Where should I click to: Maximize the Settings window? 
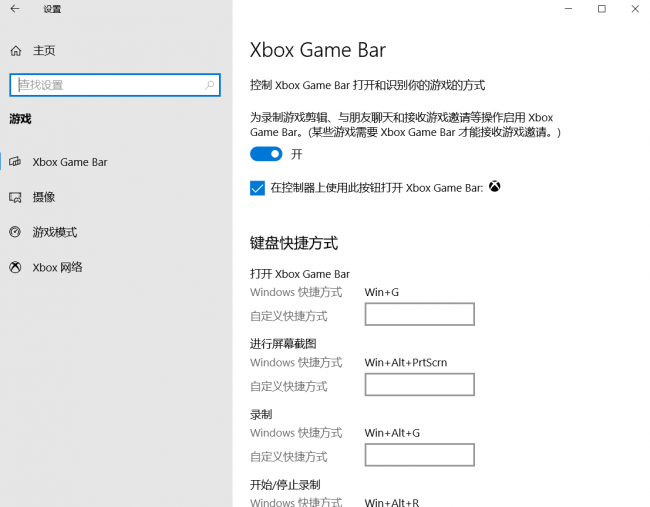point(602,9)
